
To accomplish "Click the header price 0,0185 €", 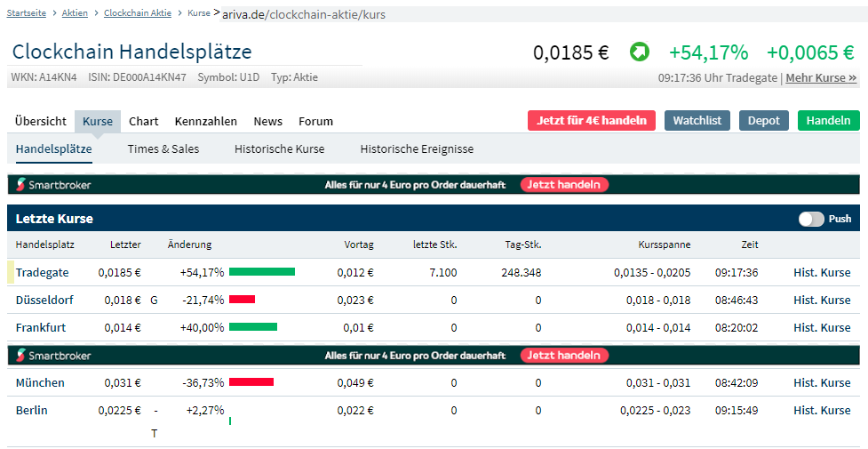I will [571, 52].
